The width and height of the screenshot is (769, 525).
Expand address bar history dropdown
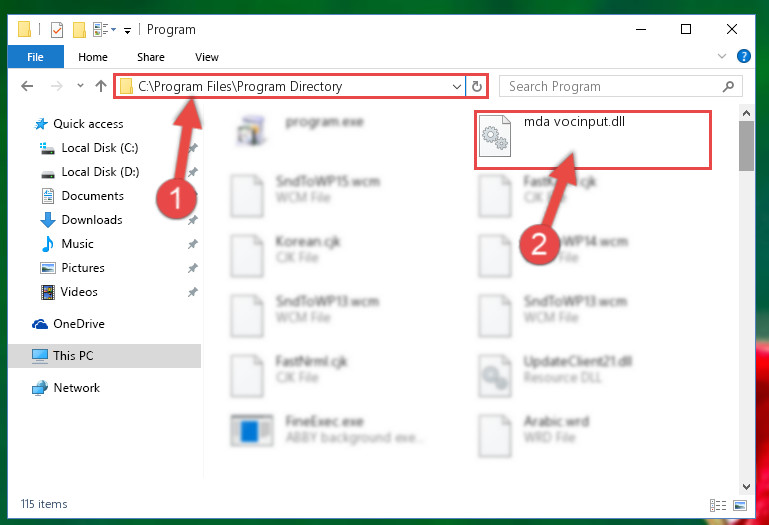[457, 87]
